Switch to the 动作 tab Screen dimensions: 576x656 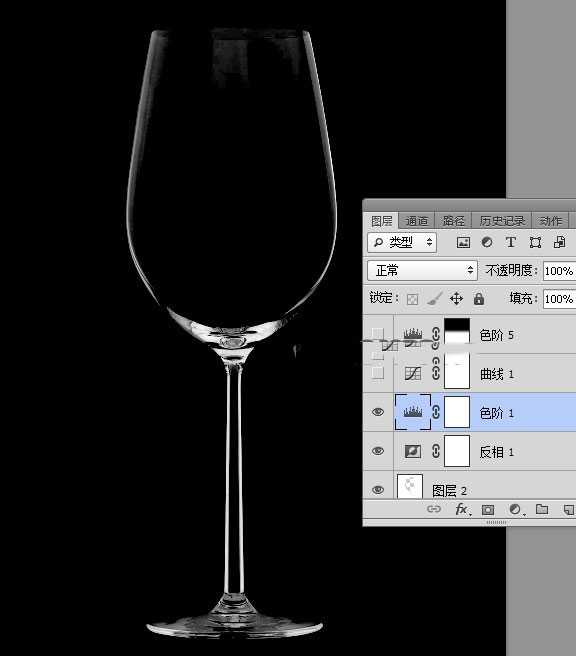(550, 221)
